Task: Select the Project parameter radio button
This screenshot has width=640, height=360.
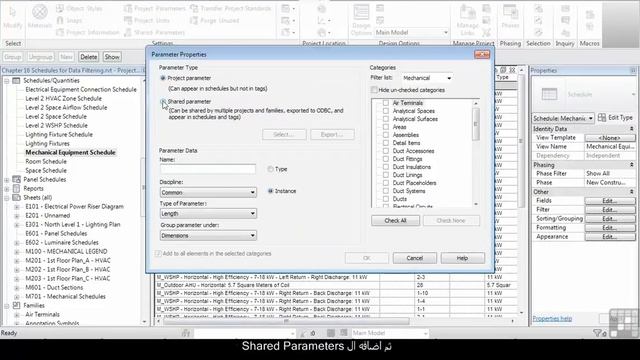Action: point(163,78)
